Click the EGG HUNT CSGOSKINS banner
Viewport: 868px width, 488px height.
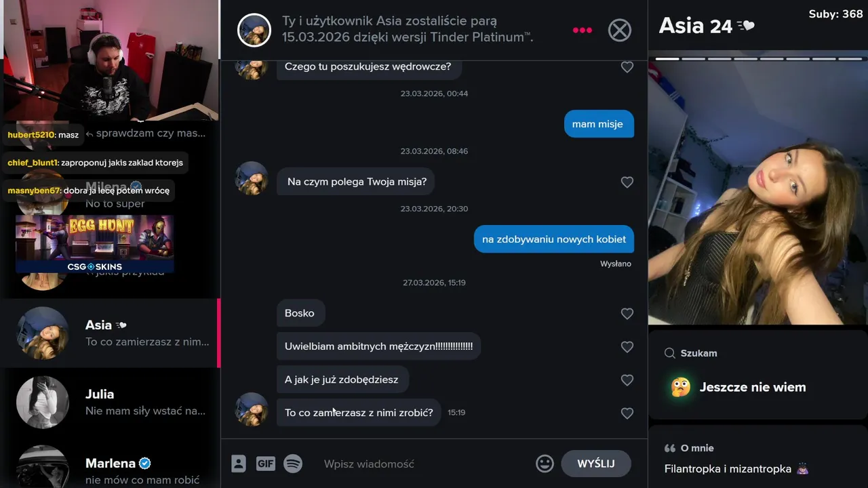tap(95, 244)
